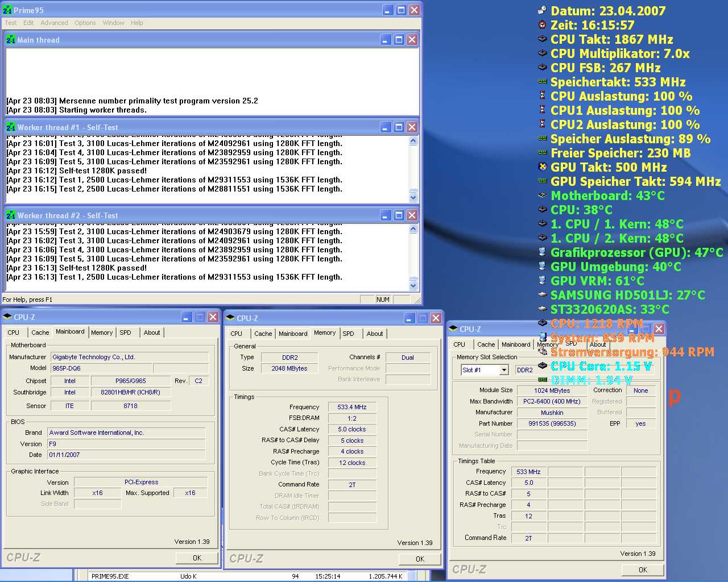Click the Main thread window icon

click(11, 40)
